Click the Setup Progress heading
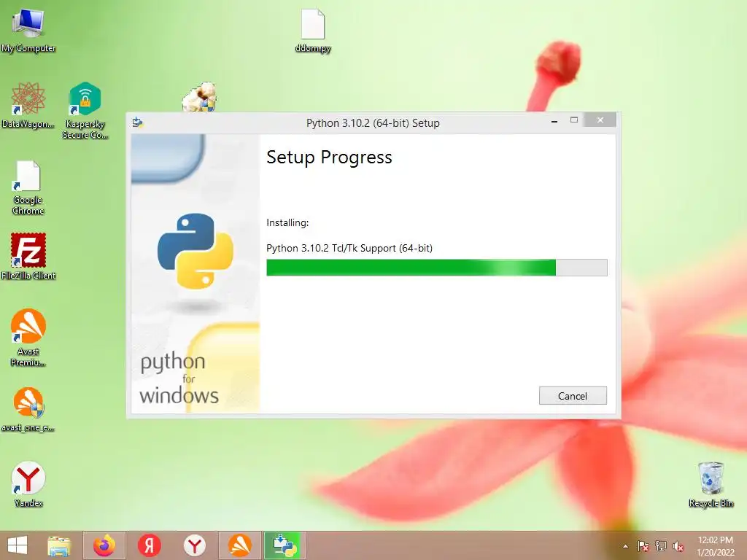 point(329,157)
